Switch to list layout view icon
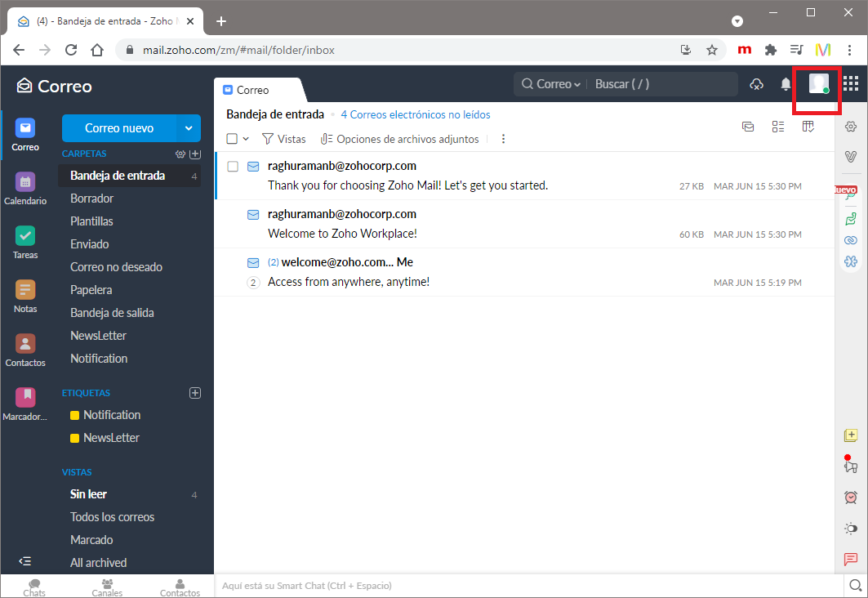 (777, 127)
